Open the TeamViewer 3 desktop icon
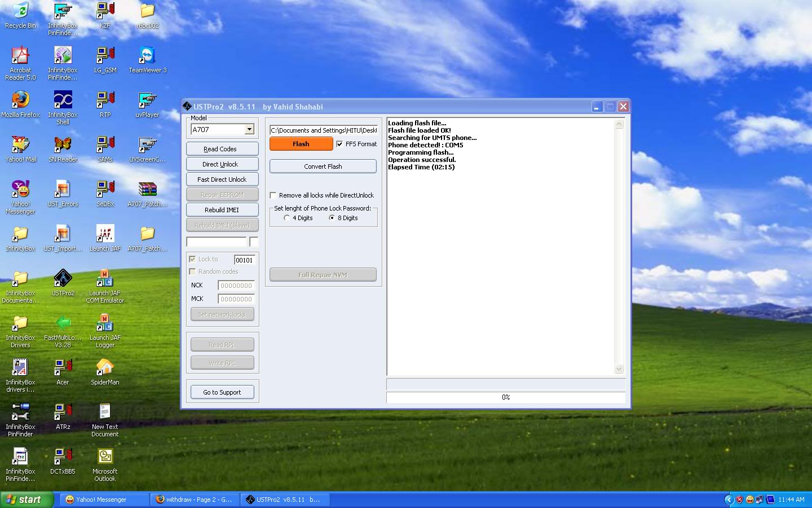The width and height of the screenshot is (812, 508). 147,56
